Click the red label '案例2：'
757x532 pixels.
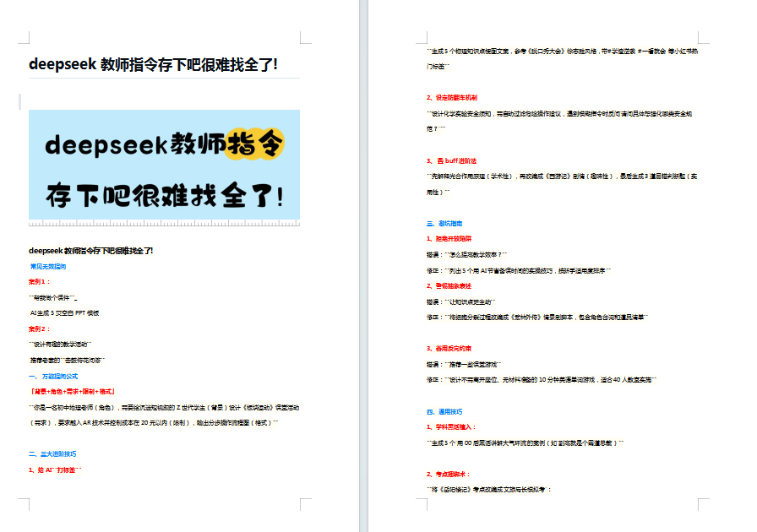point(40,329)
